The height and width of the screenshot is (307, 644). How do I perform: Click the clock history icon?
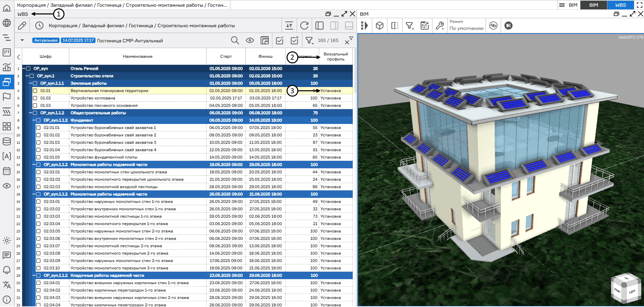39,25
